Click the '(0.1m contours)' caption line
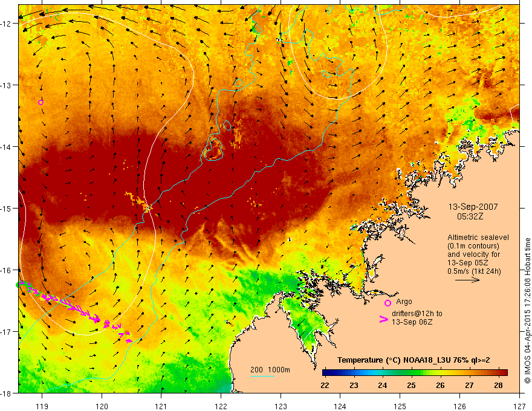Viewport: 532px width, 411px height. pos(473,246)
